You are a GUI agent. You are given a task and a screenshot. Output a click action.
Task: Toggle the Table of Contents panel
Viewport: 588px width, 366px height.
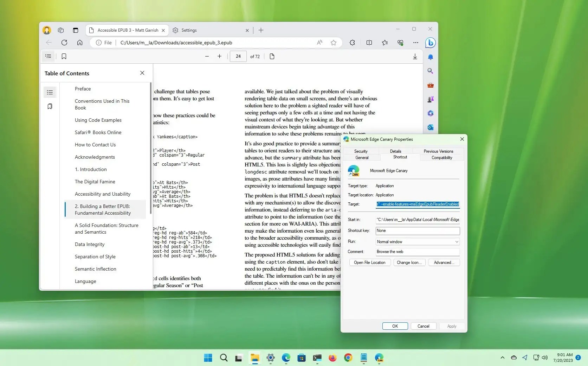[x=48, y=56]
